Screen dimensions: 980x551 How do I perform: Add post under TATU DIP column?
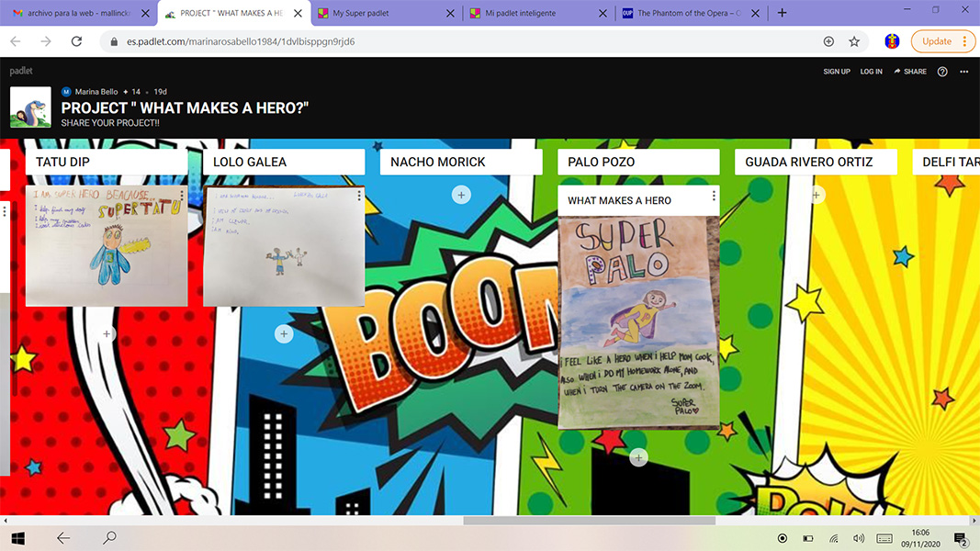(x=107, y=334)
